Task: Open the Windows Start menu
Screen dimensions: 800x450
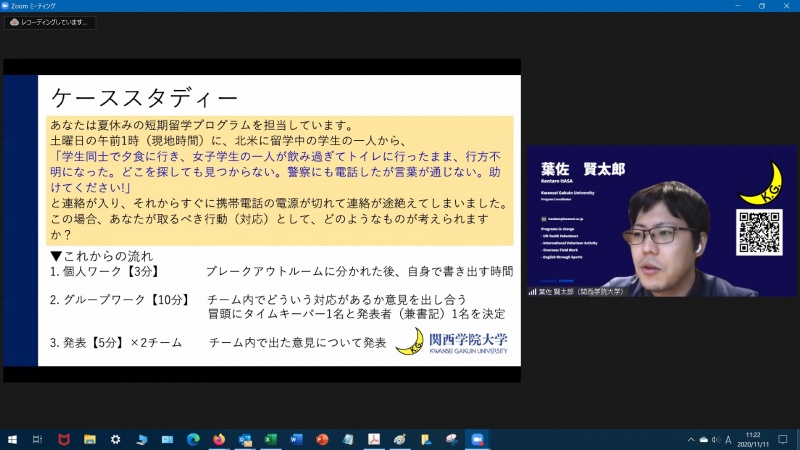Action: (12, 439)
